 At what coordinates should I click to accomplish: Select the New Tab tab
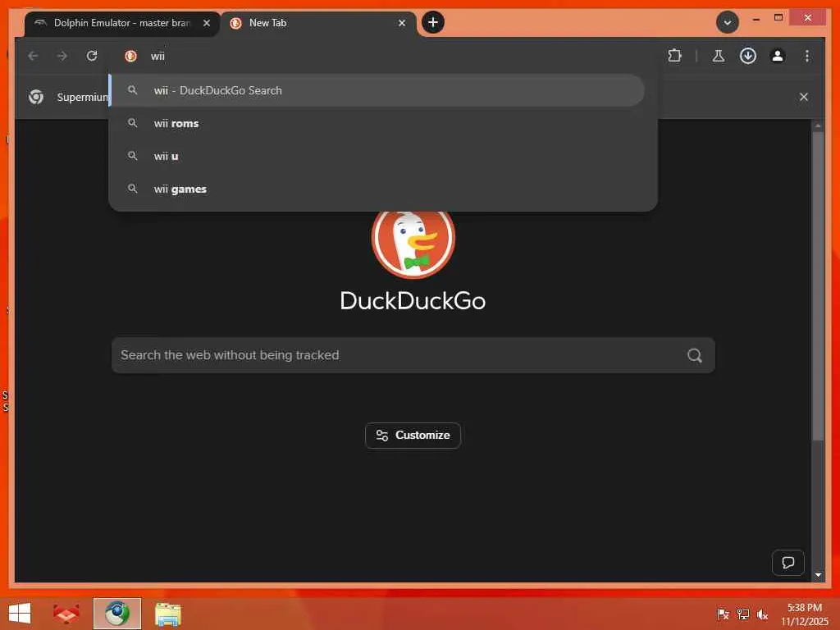click(318, 23)
